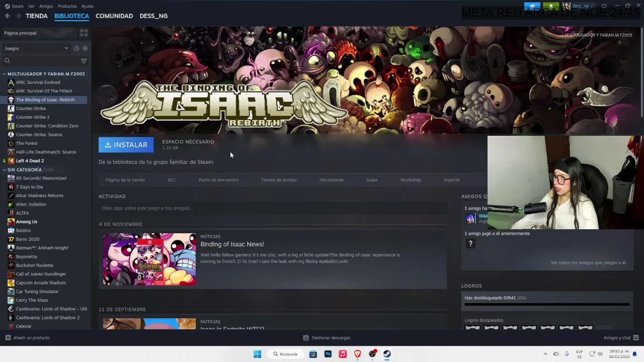Select Counter-Strike 2 in library
The height and width of the screenshot is (362, 644).
(x=33, y=117)
